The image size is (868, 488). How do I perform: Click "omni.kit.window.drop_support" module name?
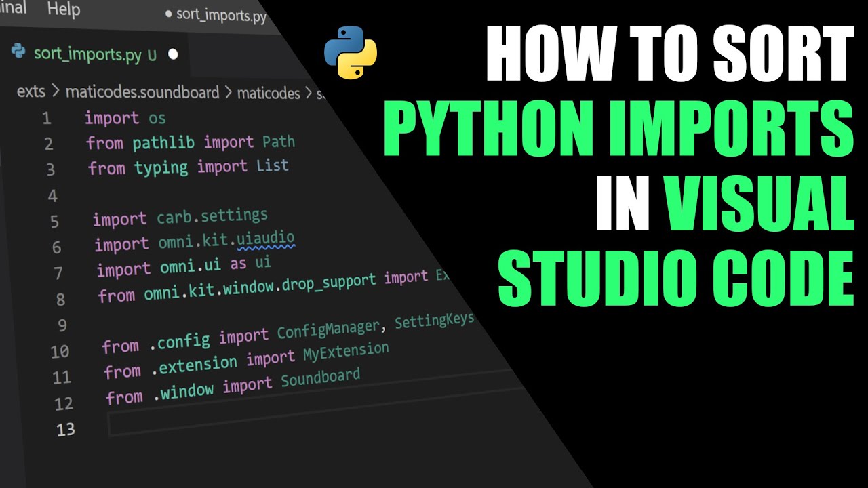click(260, 287)
